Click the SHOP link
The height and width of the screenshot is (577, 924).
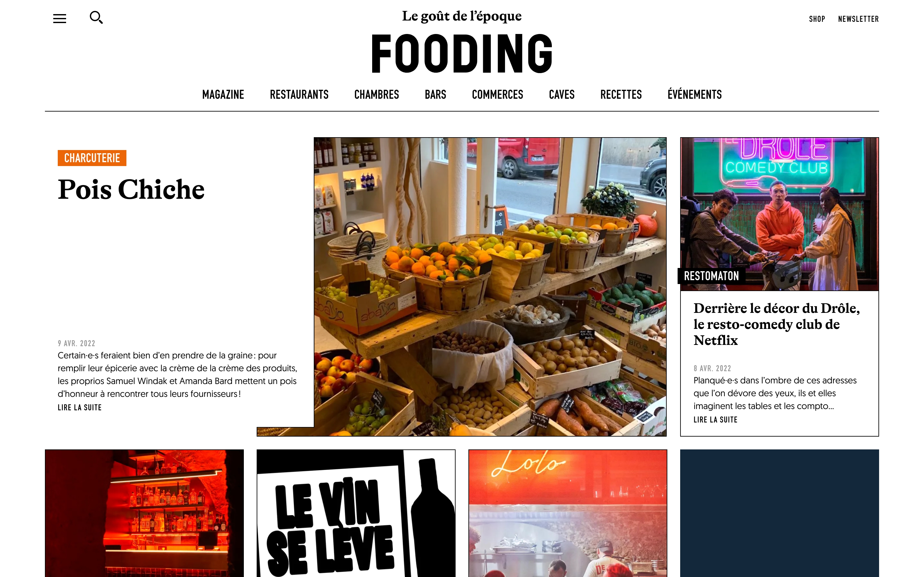click(817, 19)
